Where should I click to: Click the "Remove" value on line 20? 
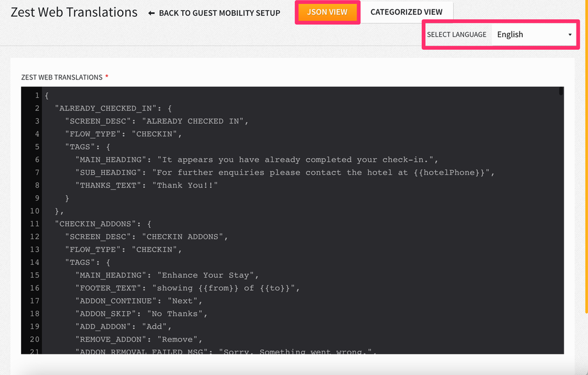tap(178, 339)
